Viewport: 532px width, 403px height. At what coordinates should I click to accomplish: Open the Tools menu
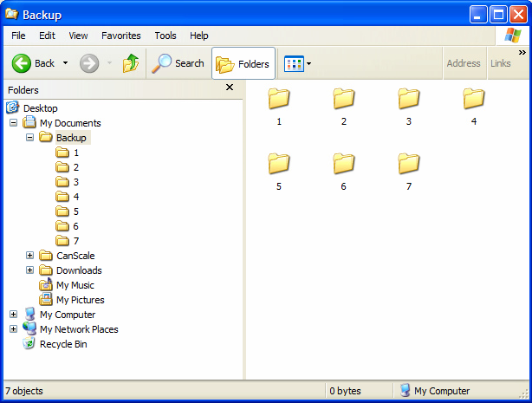click(165, 36)
